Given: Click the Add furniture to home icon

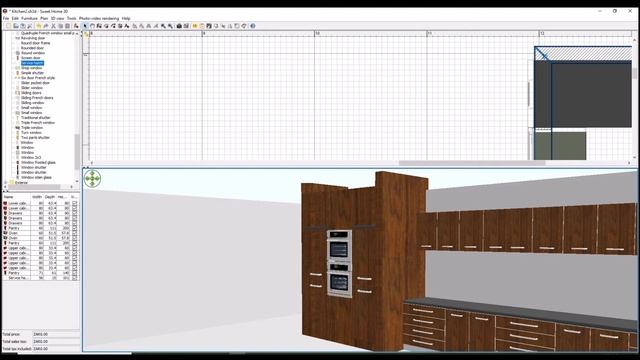Looking at the screenshot, I should [x=76, y=26].
